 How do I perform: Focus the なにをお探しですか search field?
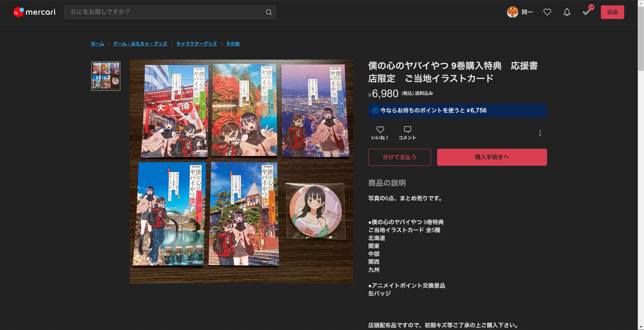tap(165, 12)
